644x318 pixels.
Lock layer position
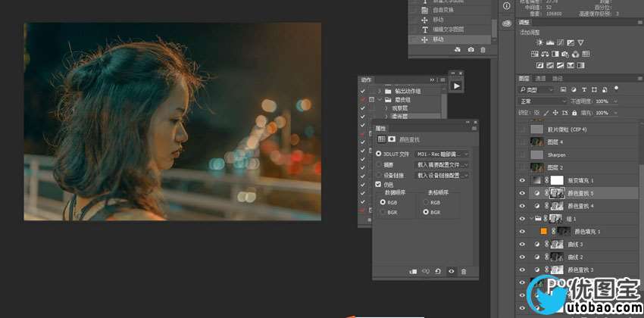coord(555,112)
